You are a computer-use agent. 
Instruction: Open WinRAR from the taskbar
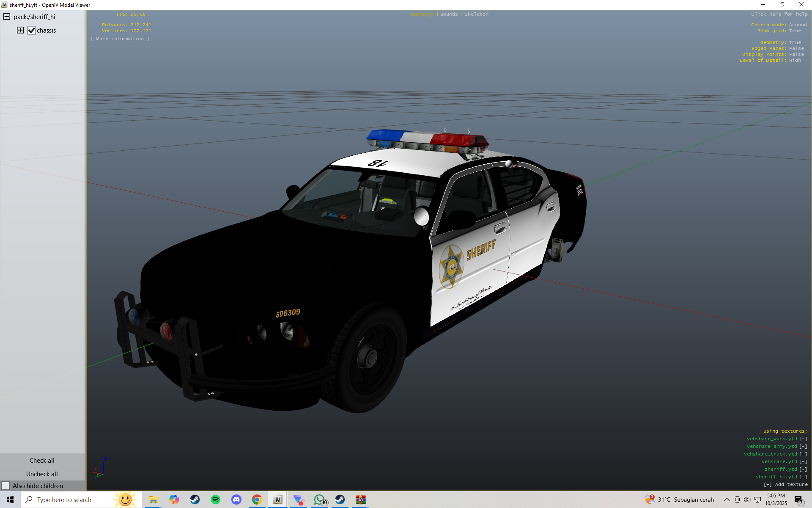(x=360, y=500)
